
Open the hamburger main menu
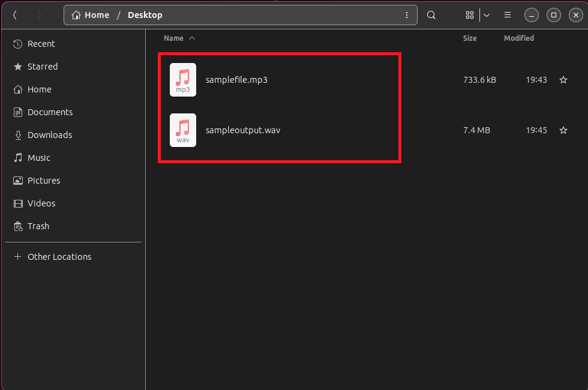[507, 14]
